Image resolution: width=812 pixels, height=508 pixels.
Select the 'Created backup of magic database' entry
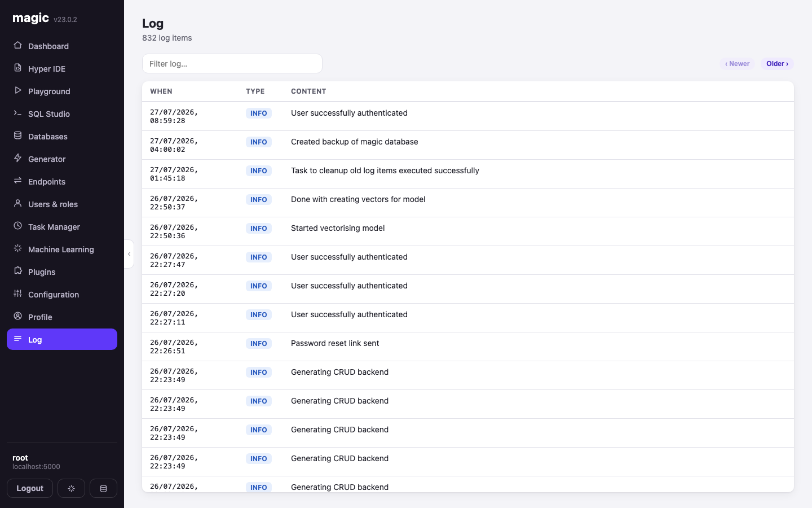tap(468, 145)
